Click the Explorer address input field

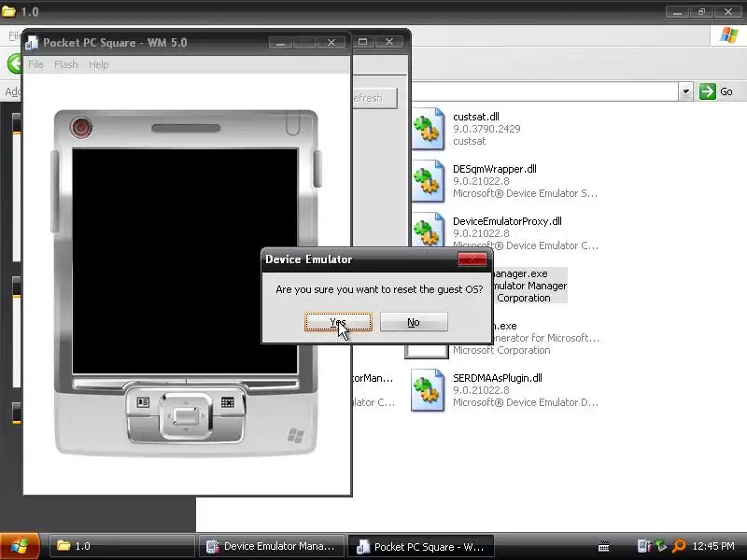point(543,91)
